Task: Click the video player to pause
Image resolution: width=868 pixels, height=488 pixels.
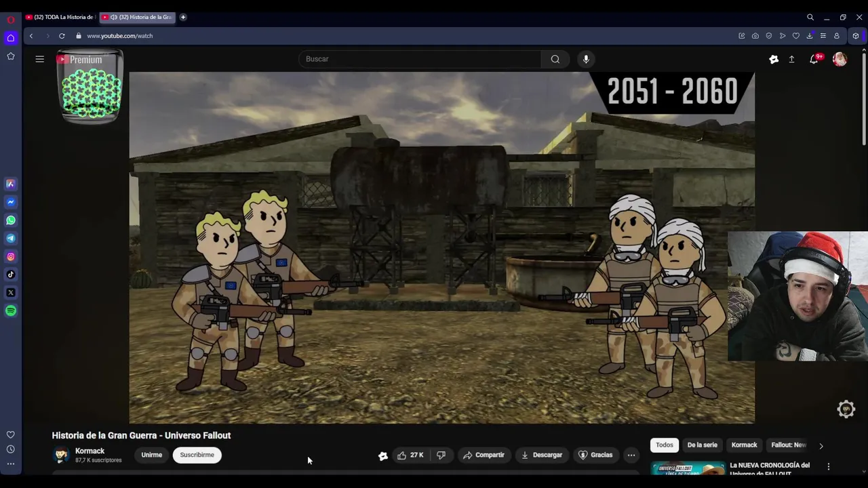Action: pos(441,247)
